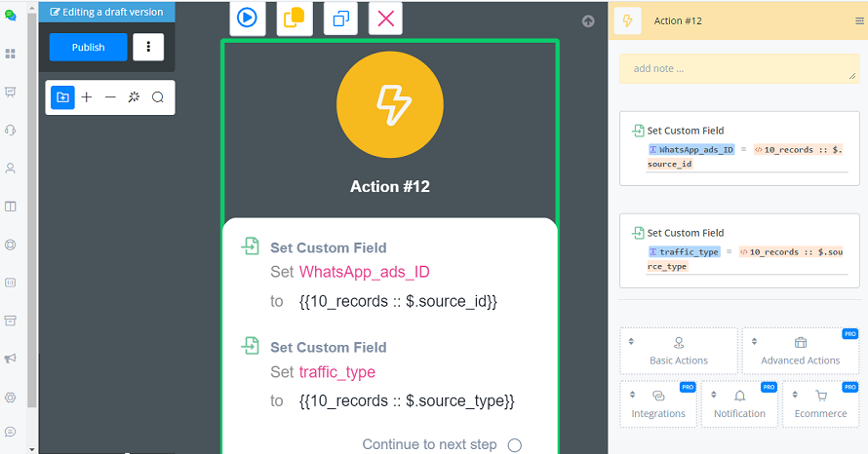Click the add note input field
The height and width of the screenshot is (454, 868).
click(x=738, y=69)
